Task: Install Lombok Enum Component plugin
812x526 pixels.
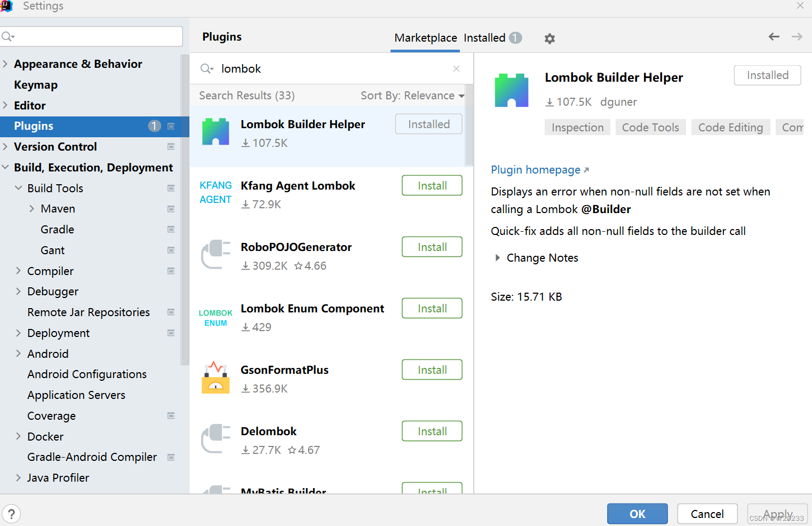Action: 432,308
